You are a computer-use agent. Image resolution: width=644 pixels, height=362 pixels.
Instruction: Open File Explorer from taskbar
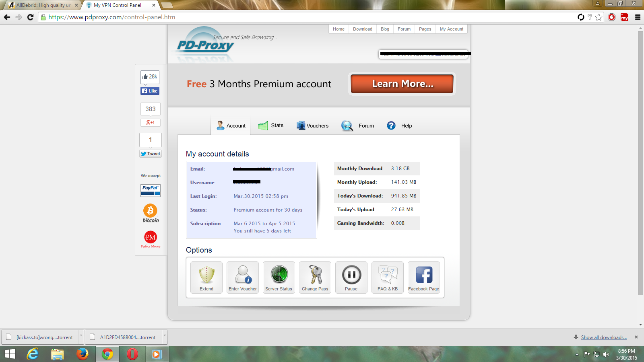tap(58, 354)
